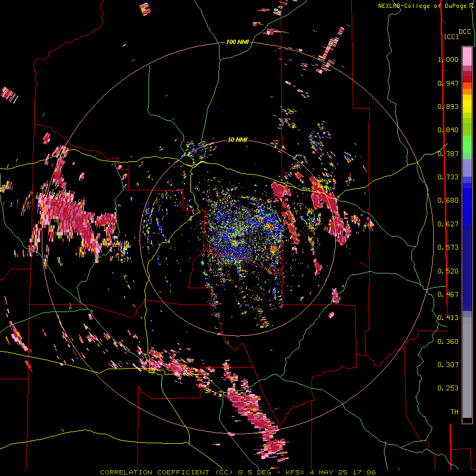The width and height of the screenshot is (476, 476).
Task: Select the gray color bar segment
Action: tap(467, 368)
